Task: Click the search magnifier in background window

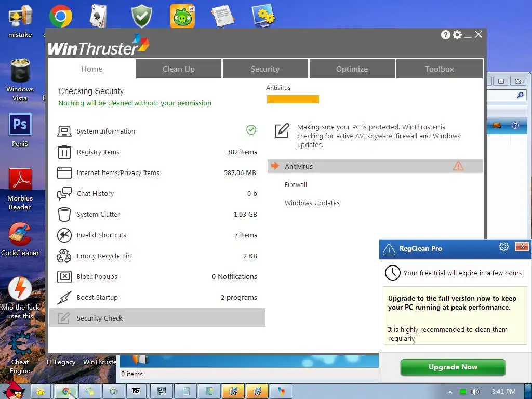Action: [520, 96]
